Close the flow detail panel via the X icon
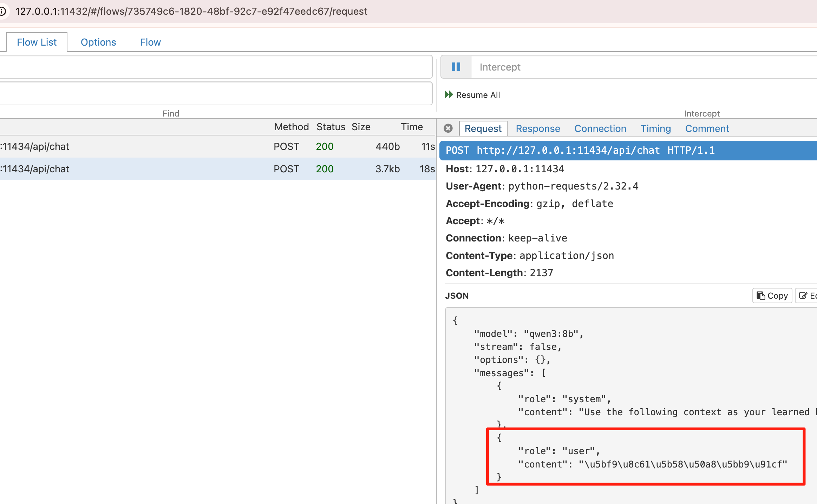 click(448, 128)
